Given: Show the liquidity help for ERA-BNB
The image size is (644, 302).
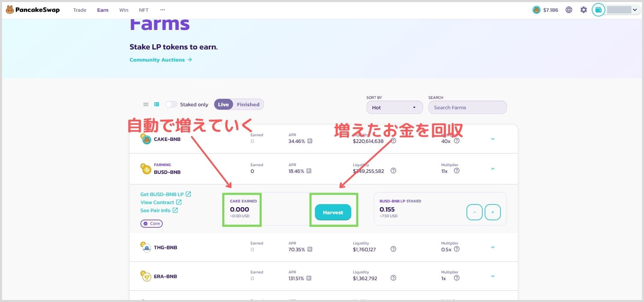Looking at the screenshot, I should tap(393, 278).
